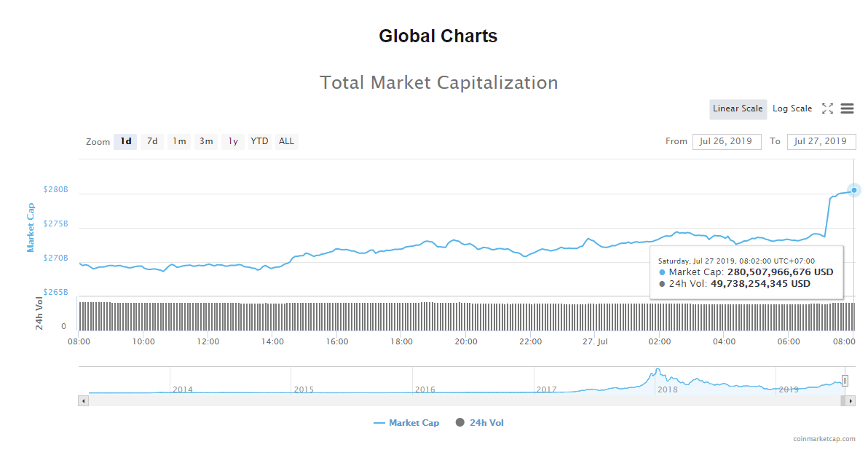
Task: Toggle Market Cap series in legend
Action: tap(406, 423)
